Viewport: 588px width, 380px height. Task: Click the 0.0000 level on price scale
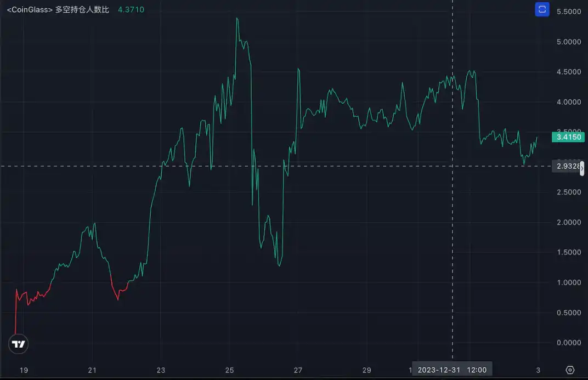coord(568,343)
